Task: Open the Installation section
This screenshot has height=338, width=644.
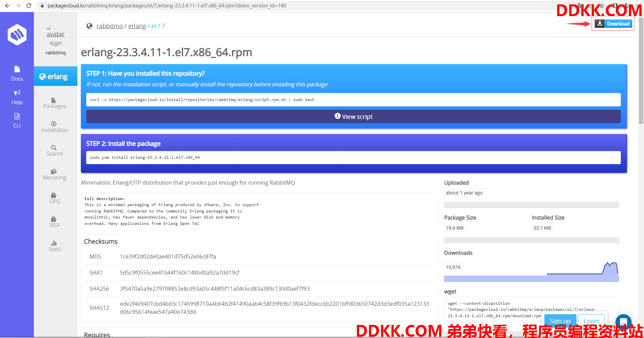Action: tap(55, 127)
